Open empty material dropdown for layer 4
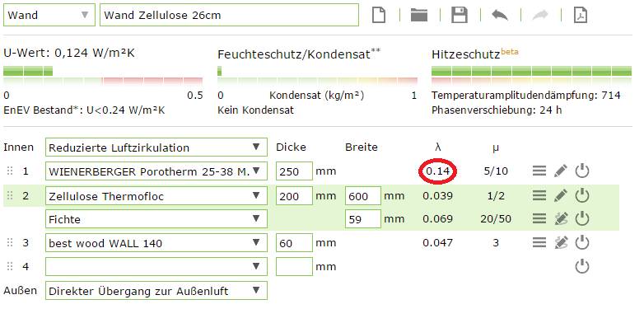 click(156, 266)
